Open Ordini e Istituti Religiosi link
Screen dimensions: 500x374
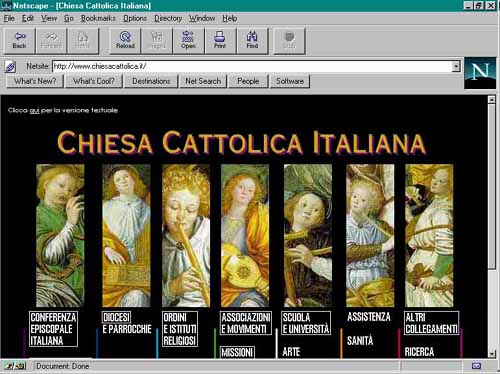click(x=180, y=329)
